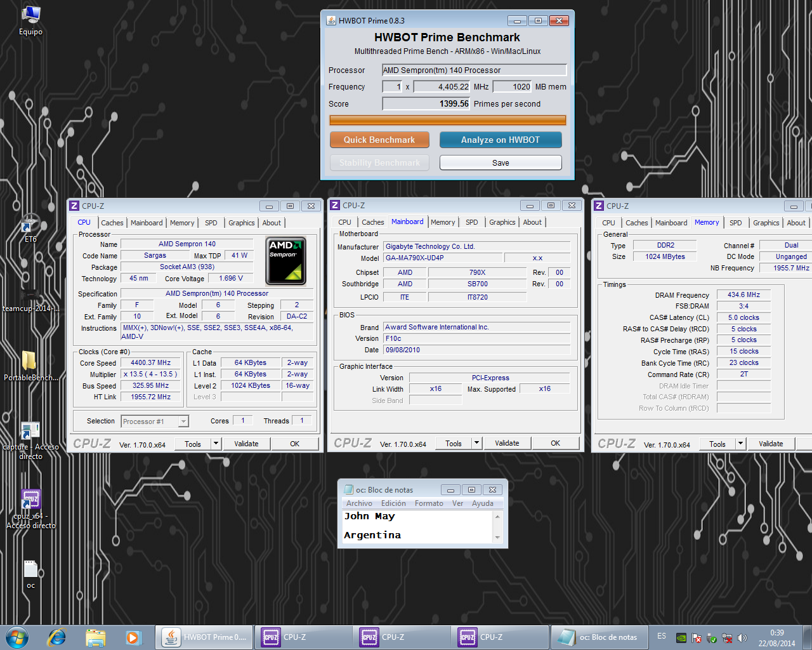Open About tab in middle CPU-Z window
Viewport: 812px width, 650px height.
tap(533, 222)
